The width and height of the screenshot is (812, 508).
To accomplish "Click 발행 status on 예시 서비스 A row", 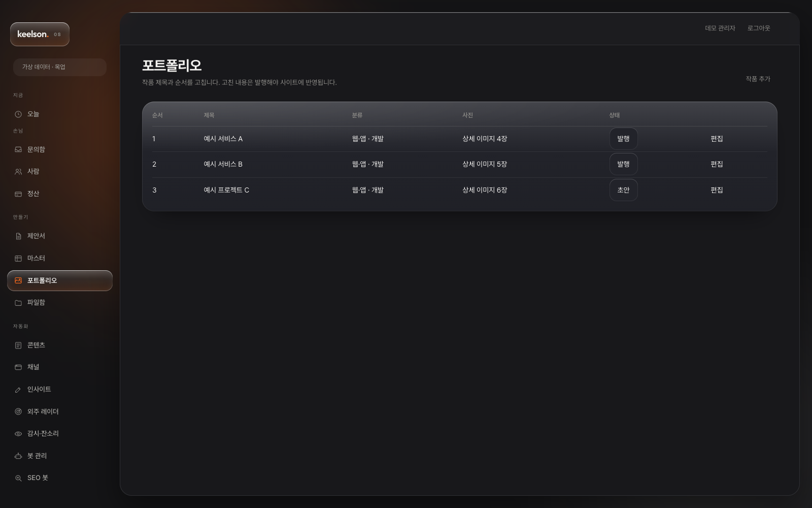I will 623,139.
